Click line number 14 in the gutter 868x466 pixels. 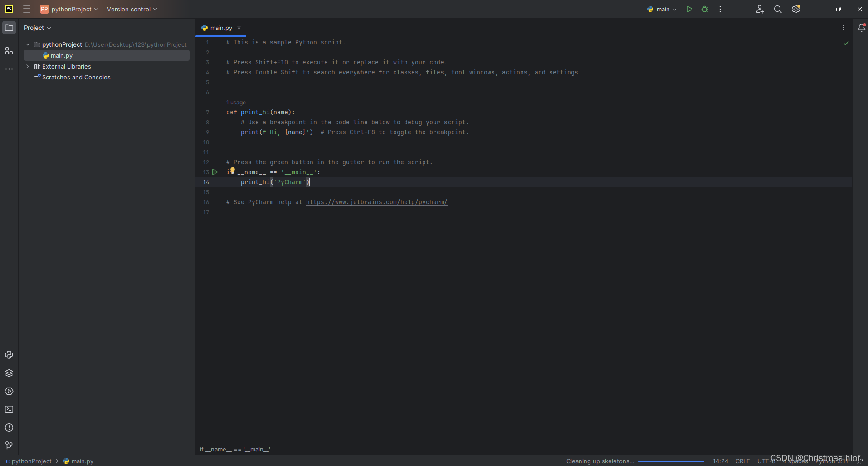(206, 182)
